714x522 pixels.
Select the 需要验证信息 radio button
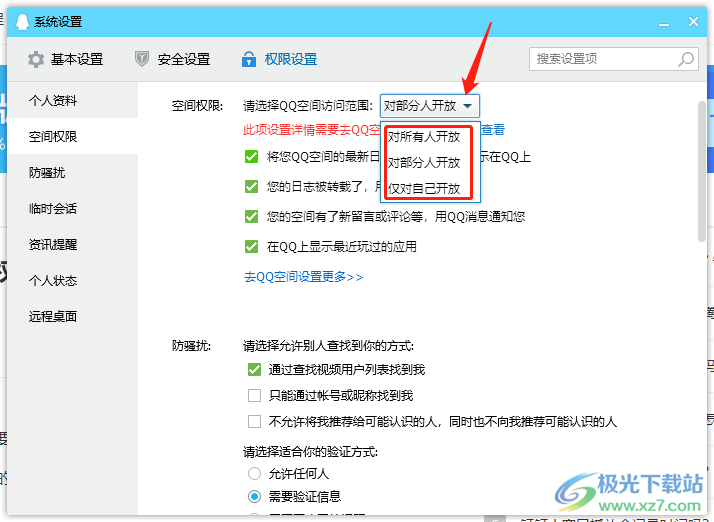coord(254,496)
